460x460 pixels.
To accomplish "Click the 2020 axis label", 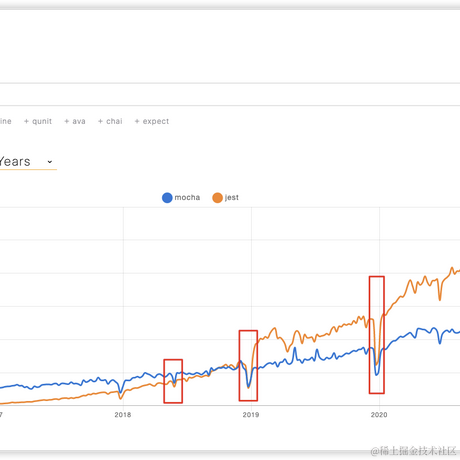I will 379,415.
